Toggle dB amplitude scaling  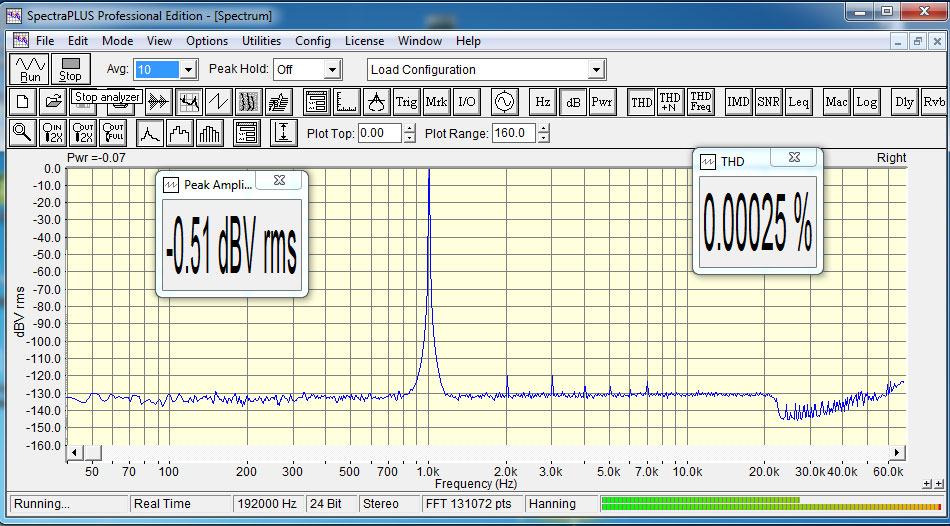[573, 101]
